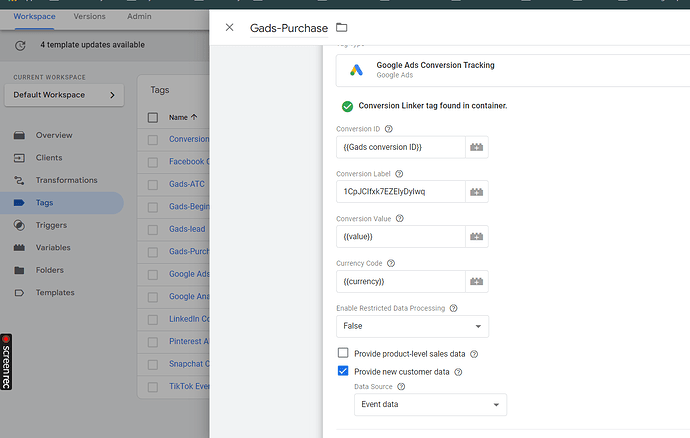Switch to the Admin tab
The height and width of the screenshot is (438, 690).
[x=139, y=16]
